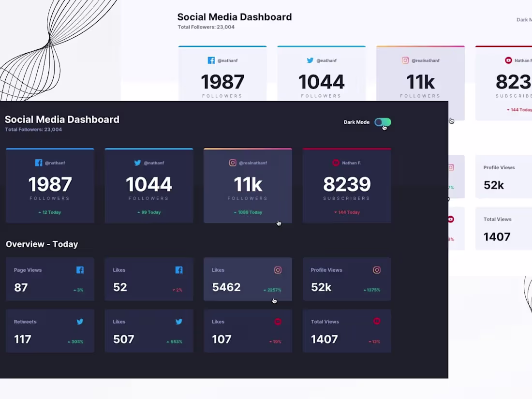The height and width of the screenshot is (399, 532).
Task: Click the Instagram icon on the Profile Views 52k card
Action: click(x=377, y=270)
